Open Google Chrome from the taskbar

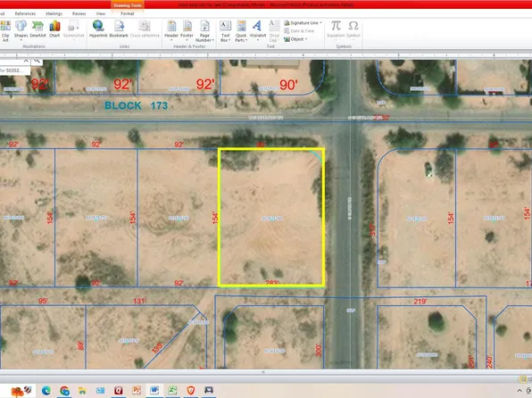[64, 391]
